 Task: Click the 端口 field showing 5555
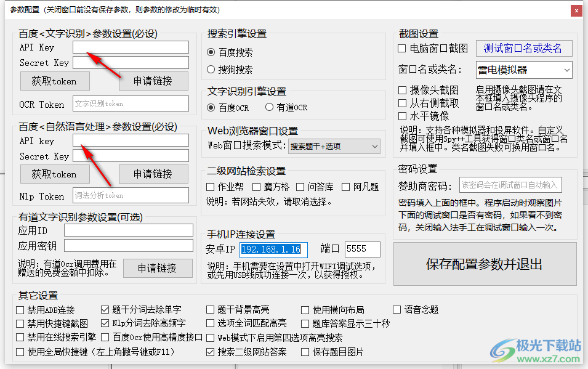tap(362, 249)
